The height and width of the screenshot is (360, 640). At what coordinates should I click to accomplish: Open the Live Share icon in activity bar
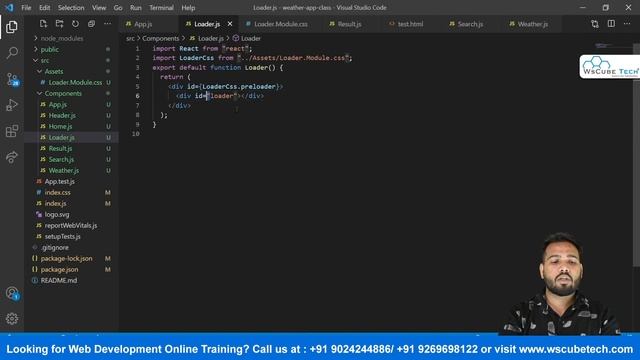point(12,157)
